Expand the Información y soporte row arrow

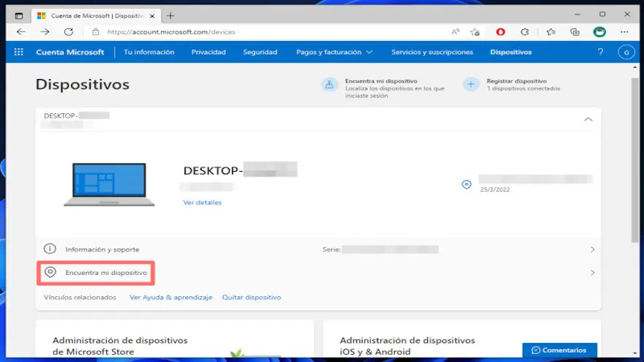[x=592, y=249]
